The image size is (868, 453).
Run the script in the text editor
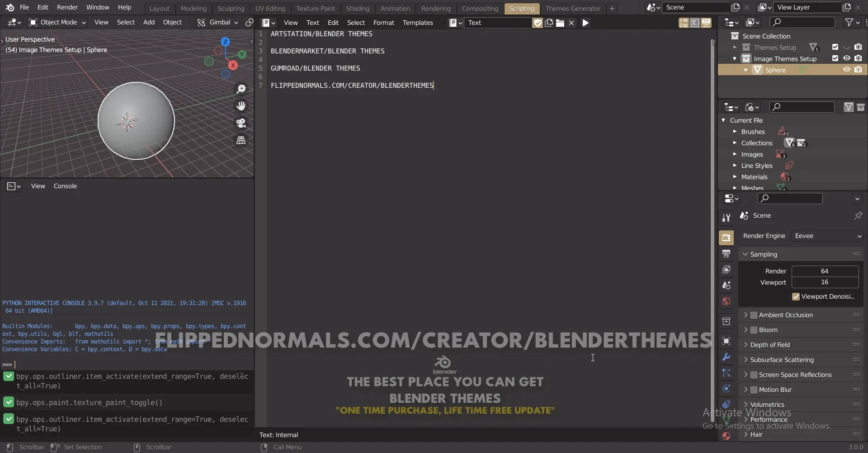coord(586,23)
